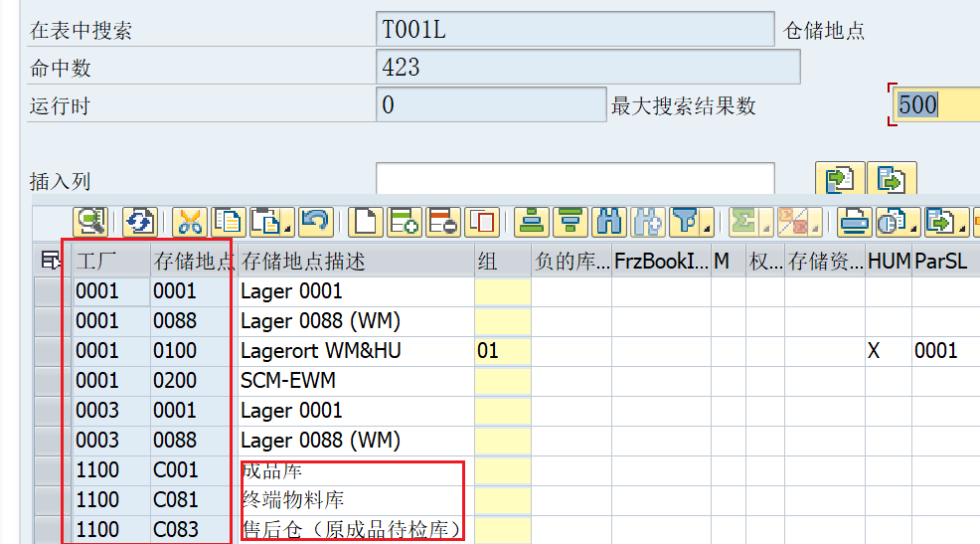Click the Lager 0088 (WM) cell for plant 0001
980x544 pixels.
coord(355,321)
